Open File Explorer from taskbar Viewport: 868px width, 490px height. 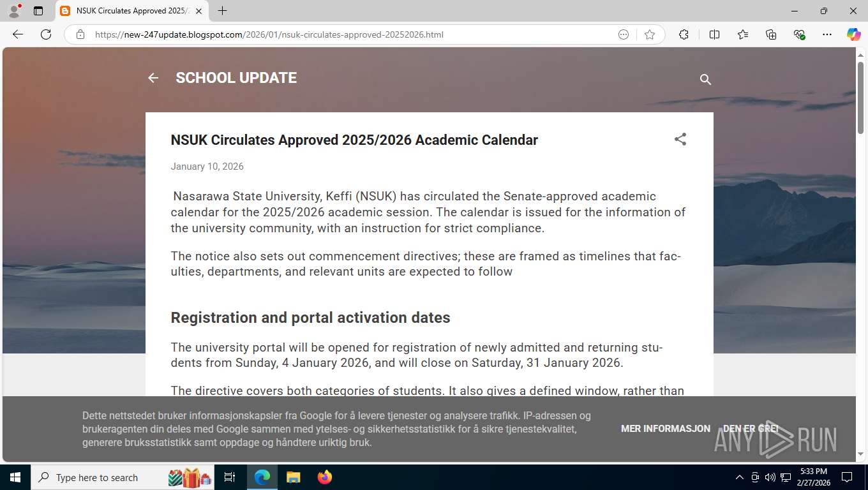(x=293, y=477)
